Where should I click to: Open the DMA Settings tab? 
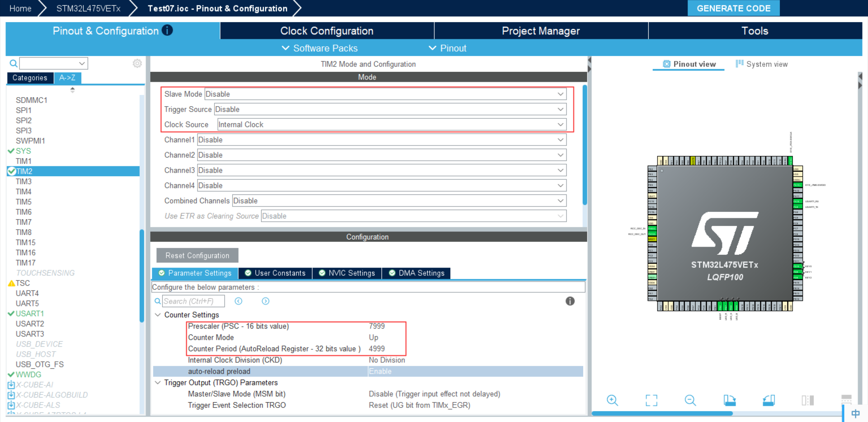(x=416, y=273)
